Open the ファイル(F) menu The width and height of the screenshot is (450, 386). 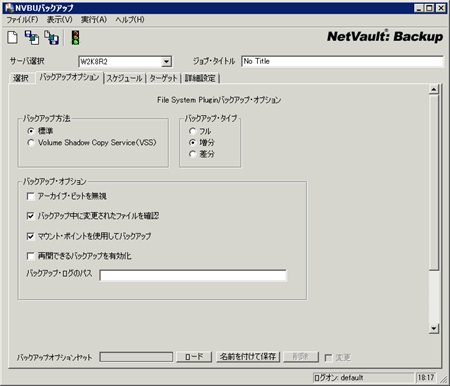[22, 20]
